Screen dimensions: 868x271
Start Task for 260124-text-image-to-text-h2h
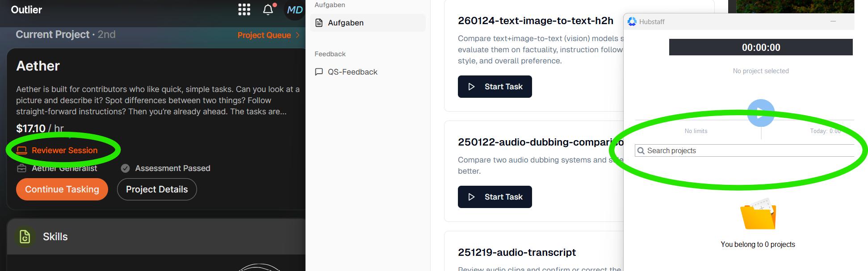point(495,87)
